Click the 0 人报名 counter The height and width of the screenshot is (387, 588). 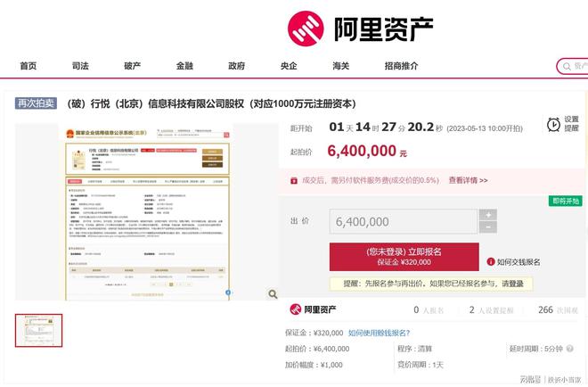(429, 310)
